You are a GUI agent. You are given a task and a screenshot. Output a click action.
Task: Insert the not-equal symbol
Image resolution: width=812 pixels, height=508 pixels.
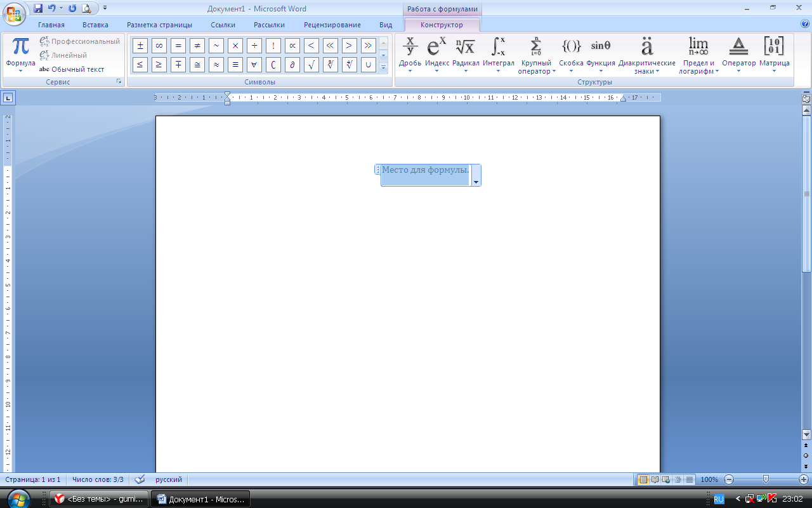197,46
